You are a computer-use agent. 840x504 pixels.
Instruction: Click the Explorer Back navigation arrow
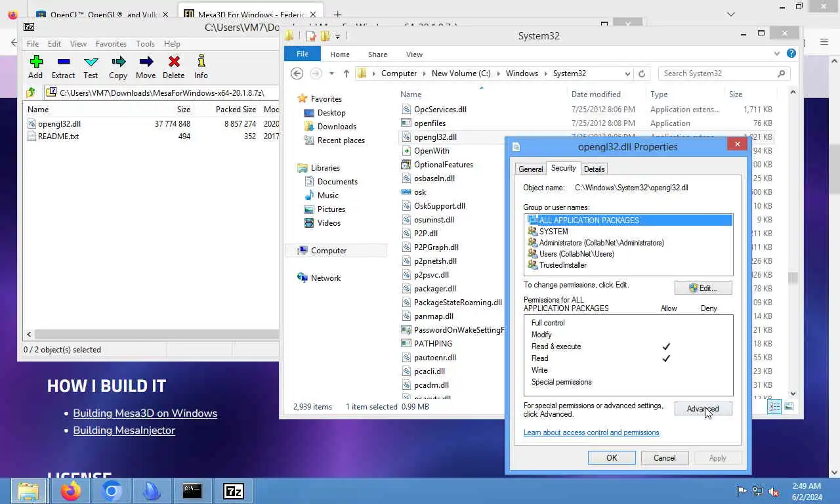pyautogui.click(x=297, y=73)
